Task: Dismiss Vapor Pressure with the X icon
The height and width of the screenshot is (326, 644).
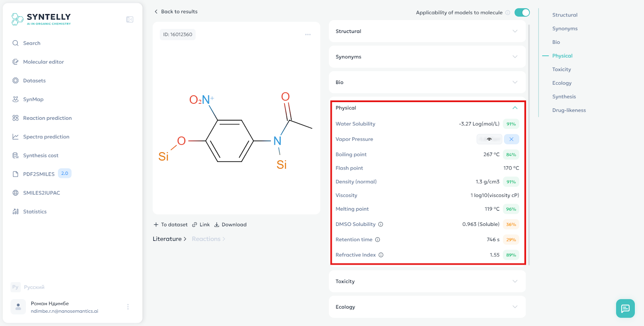Action: pos(511,139)
